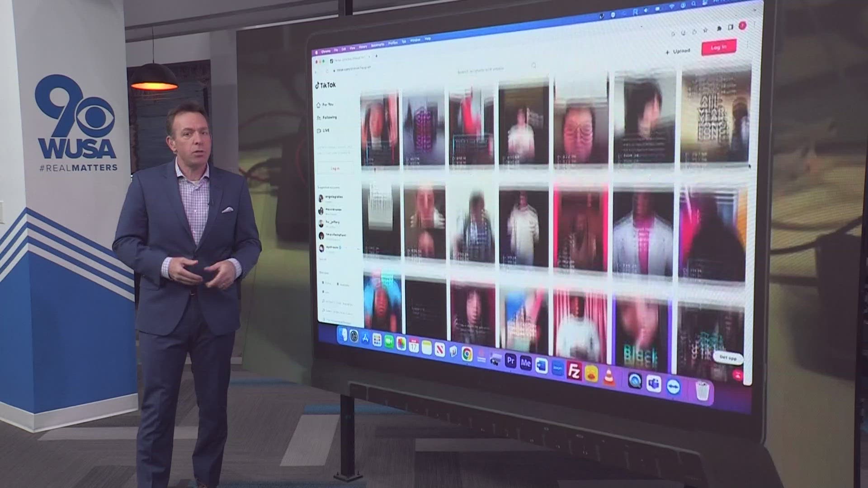Open the LIVE section

pyautogui.click(x=323, y=131)
